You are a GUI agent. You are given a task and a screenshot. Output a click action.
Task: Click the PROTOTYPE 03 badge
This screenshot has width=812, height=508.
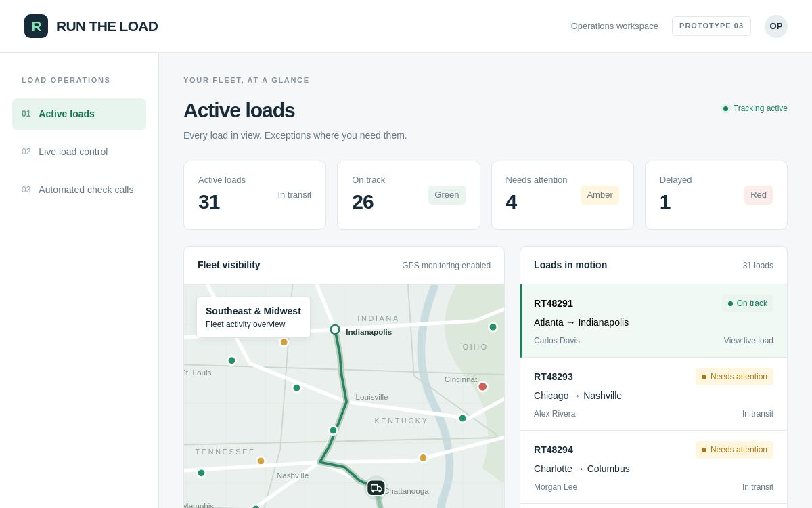tap(711, 26)
